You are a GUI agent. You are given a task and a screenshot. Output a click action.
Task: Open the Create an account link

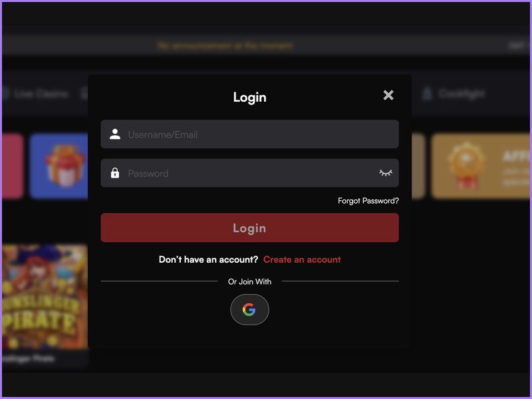(x=302, y=259)
